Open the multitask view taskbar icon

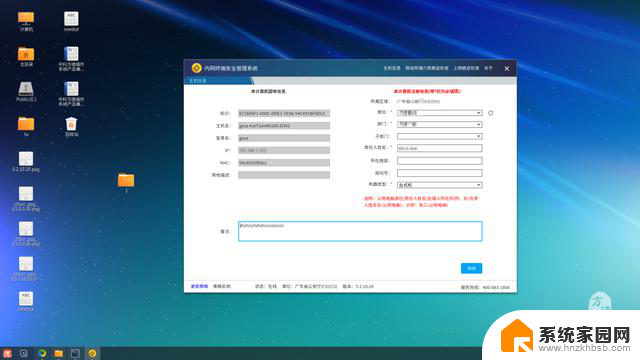point(24,353)
